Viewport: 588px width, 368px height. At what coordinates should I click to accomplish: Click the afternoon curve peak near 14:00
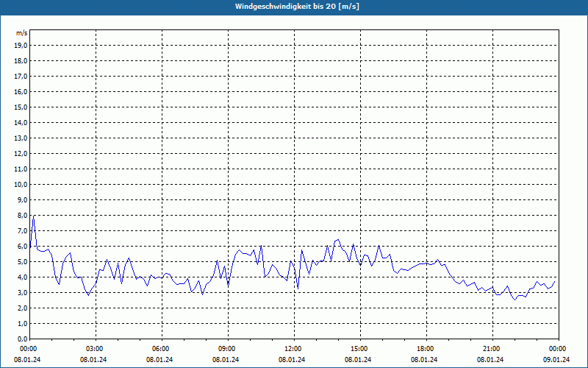pos(338,240)
